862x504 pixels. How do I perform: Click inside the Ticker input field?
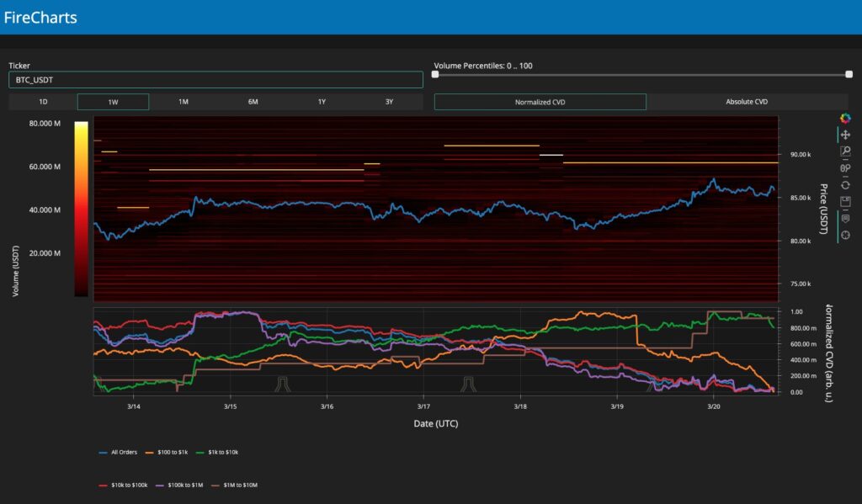(x=215, y=79)
